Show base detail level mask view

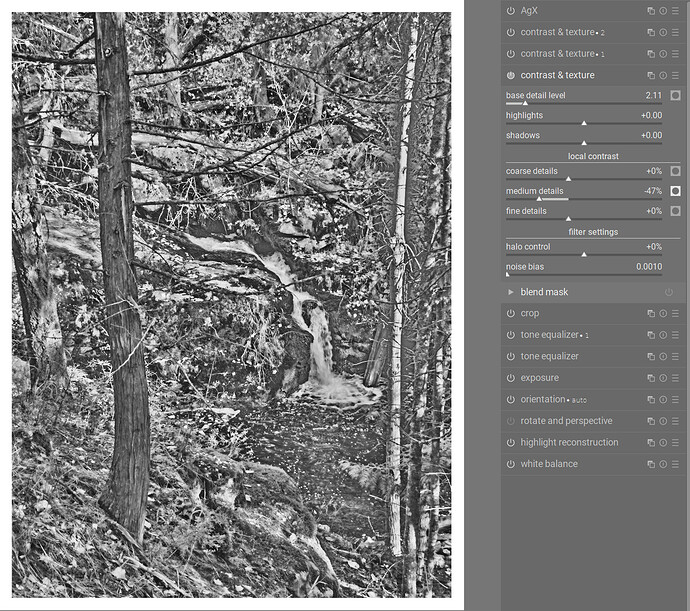[x=675, y=95]
